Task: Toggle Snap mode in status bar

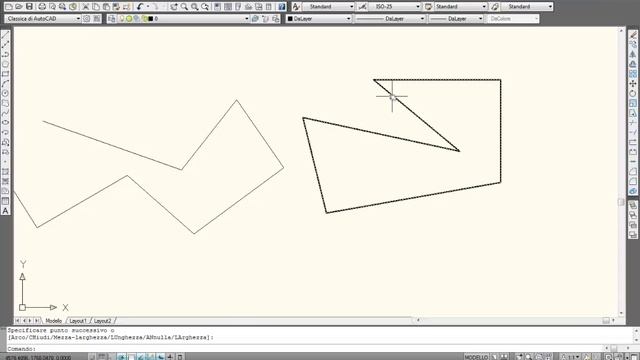Action: (93, 357)
